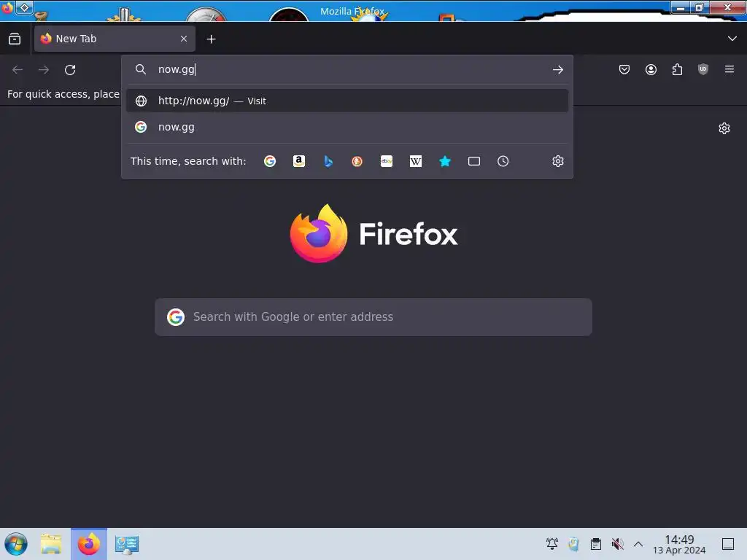
Task: Open the Start menu orb
Action: coord(16,544)
